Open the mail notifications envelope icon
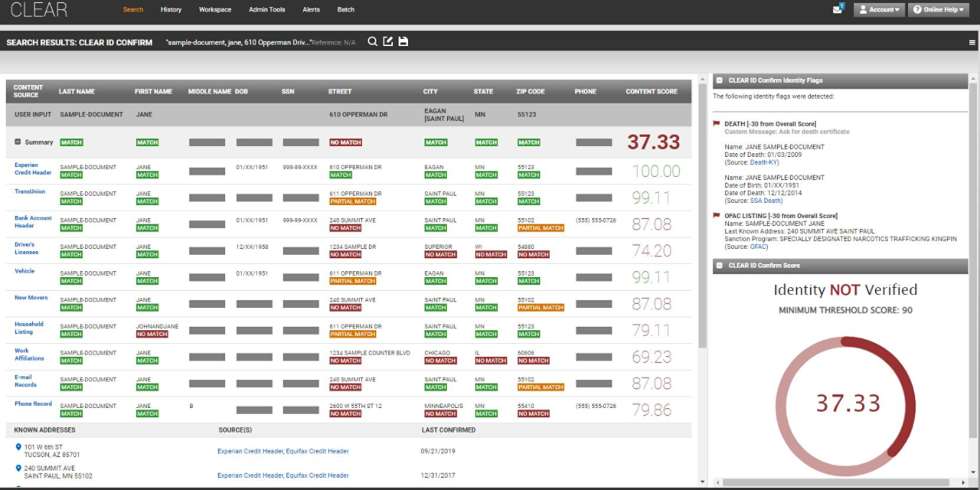980x490 pixels. 838,9
